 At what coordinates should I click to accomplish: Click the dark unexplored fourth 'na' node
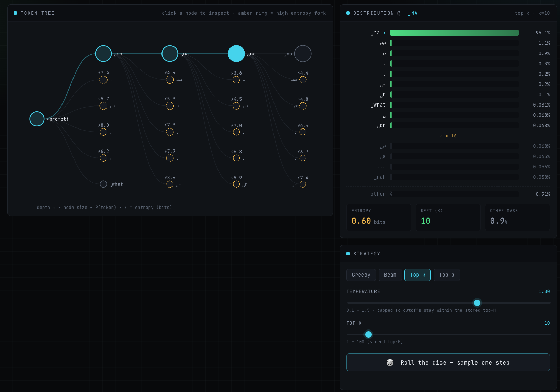[x=303, y=54]
